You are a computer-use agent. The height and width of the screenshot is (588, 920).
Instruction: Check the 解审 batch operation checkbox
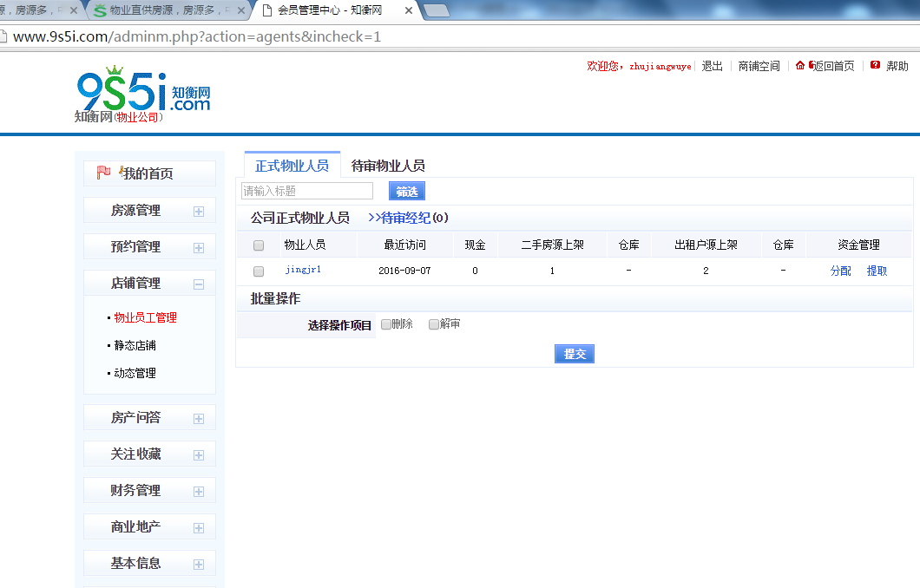click(x=434, y=324)
